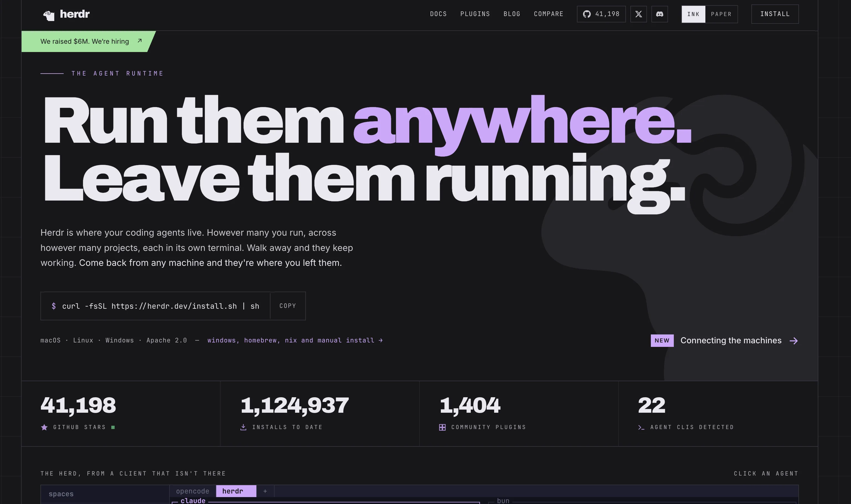Open windows, homebrew, nix manual install link
Viewport: 851px width, 504px height.
(295, 340)
